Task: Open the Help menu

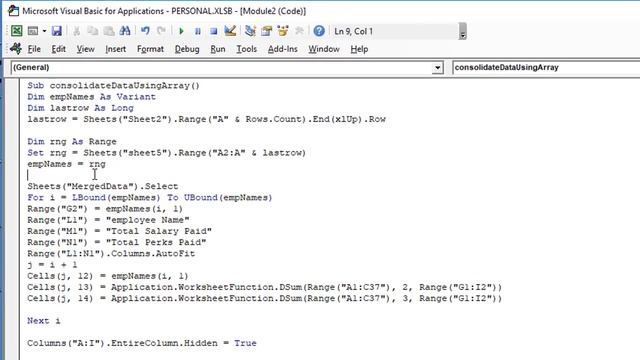Action: 359,49
